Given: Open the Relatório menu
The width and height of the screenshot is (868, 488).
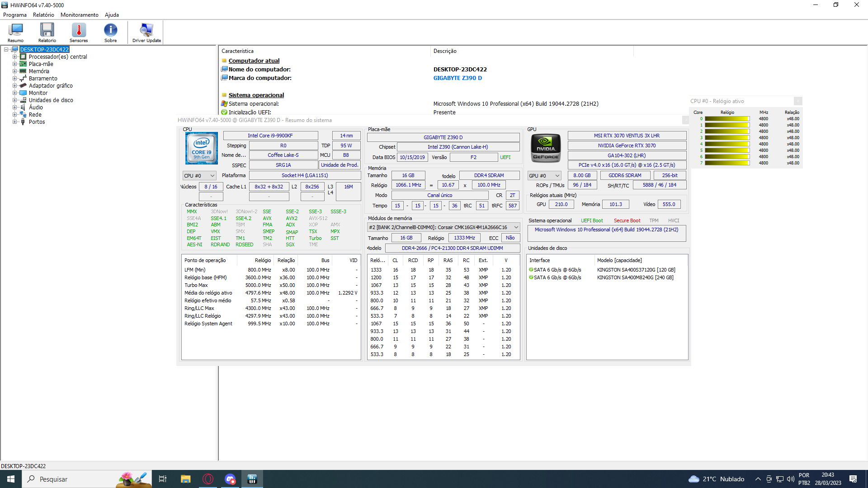Looking at the screenshot, I should click(43, 15).
